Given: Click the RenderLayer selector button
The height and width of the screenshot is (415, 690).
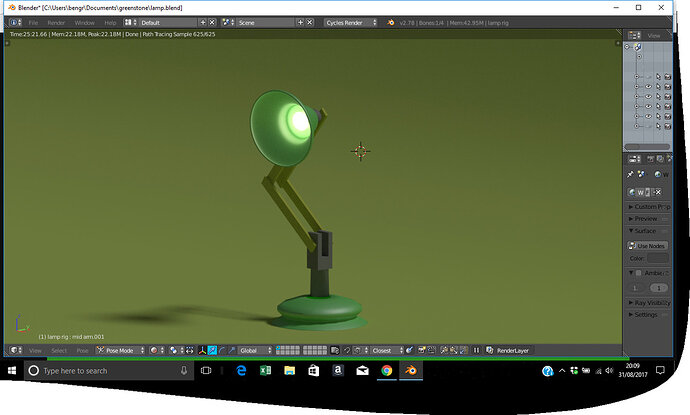Looking at the screenshot, I should point(508,350).
